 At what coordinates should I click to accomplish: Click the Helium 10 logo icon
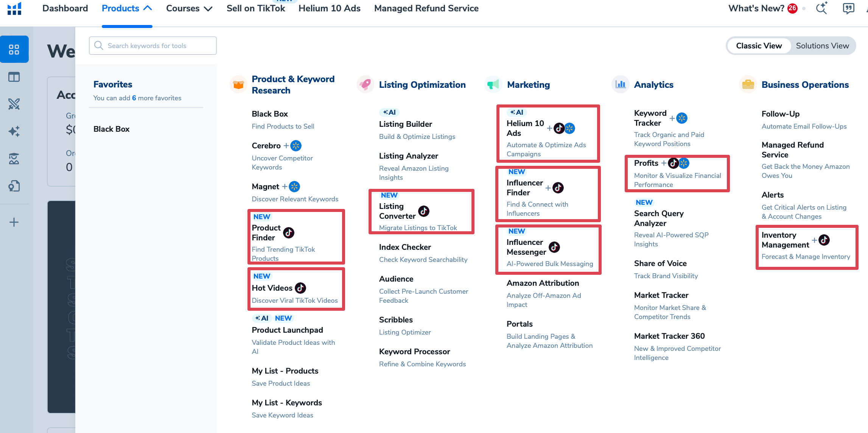point(14,8)
